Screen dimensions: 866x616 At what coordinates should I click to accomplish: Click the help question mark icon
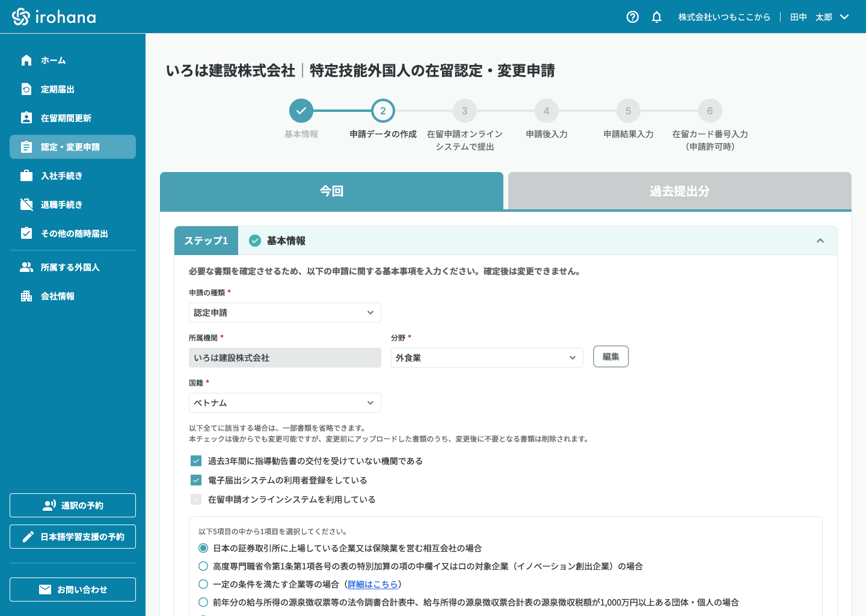[632, 17]
